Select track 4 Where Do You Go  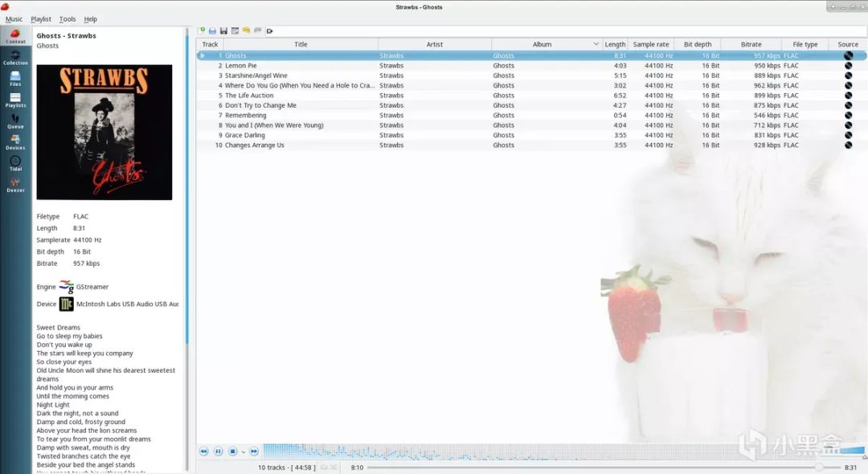coord(531,85)
